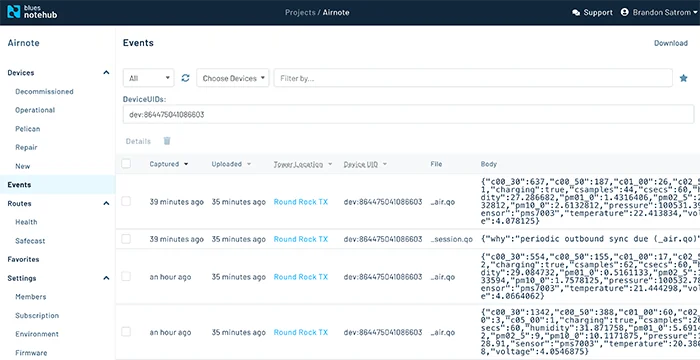Open the Environment settings page

pyautogui.click(x=37, y=334)
